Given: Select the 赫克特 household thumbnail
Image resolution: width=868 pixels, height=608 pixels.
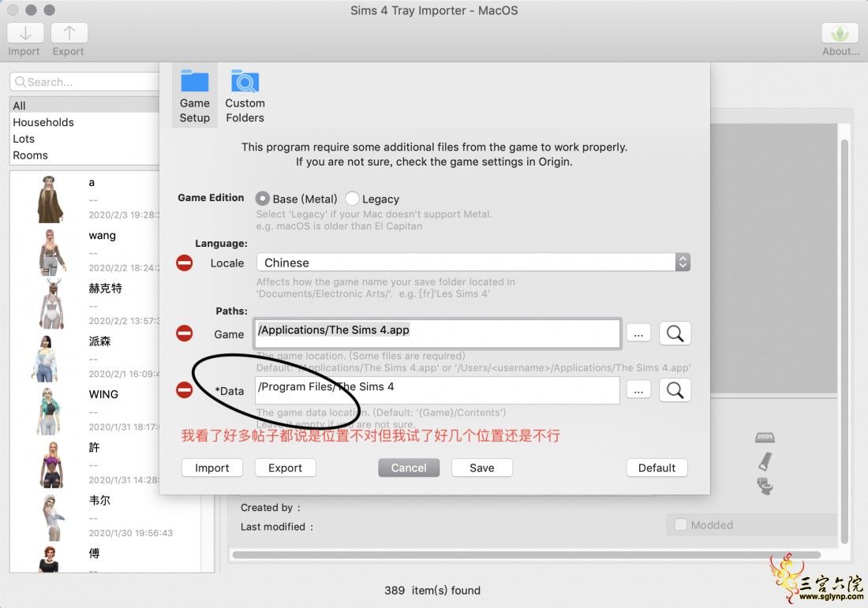Looking at the screenshot, I should coord(53,305).
